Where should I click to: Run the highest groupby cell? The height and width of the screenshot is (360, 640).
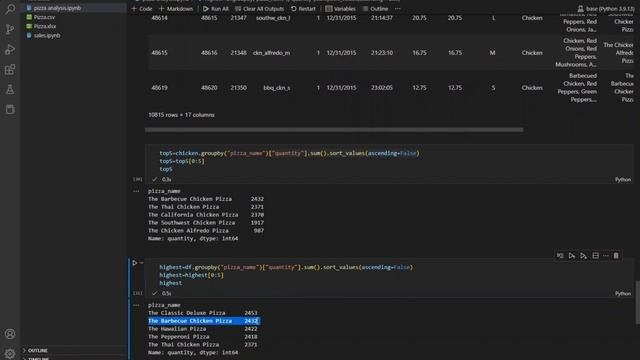135,263
